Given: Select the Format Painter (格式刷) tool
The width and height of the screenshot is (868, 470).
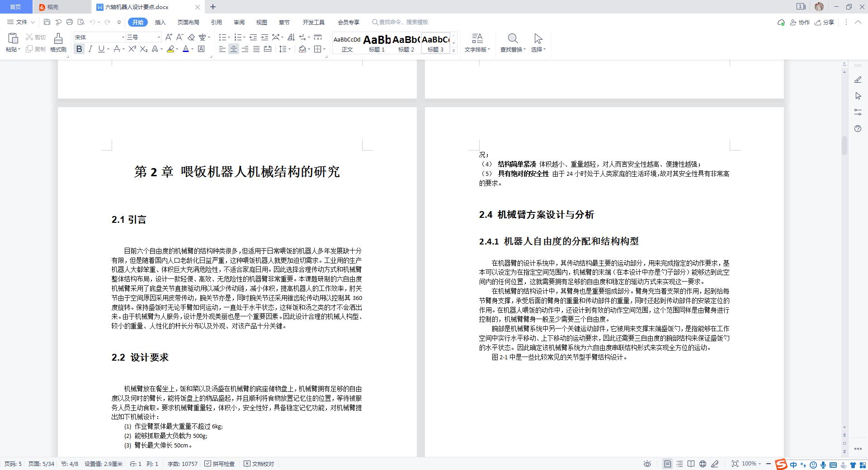Looking at the screenshot, I should pos(58,43).
